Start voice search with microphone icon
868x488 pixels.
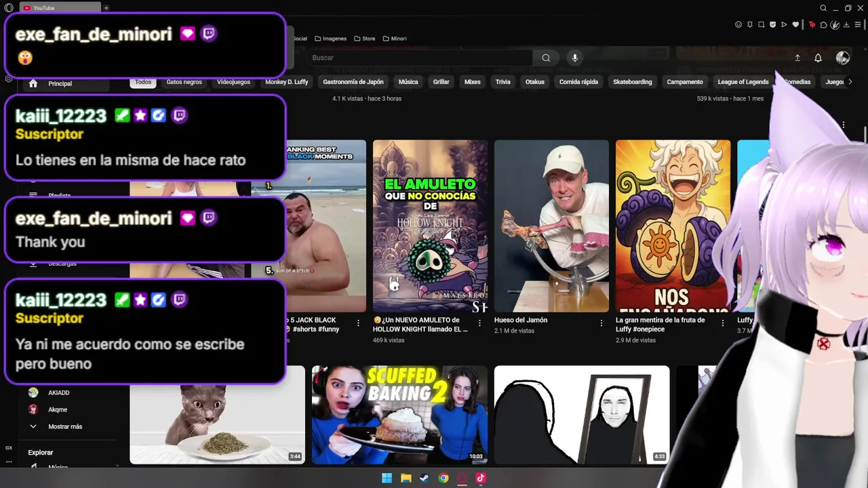pos(574,58)
